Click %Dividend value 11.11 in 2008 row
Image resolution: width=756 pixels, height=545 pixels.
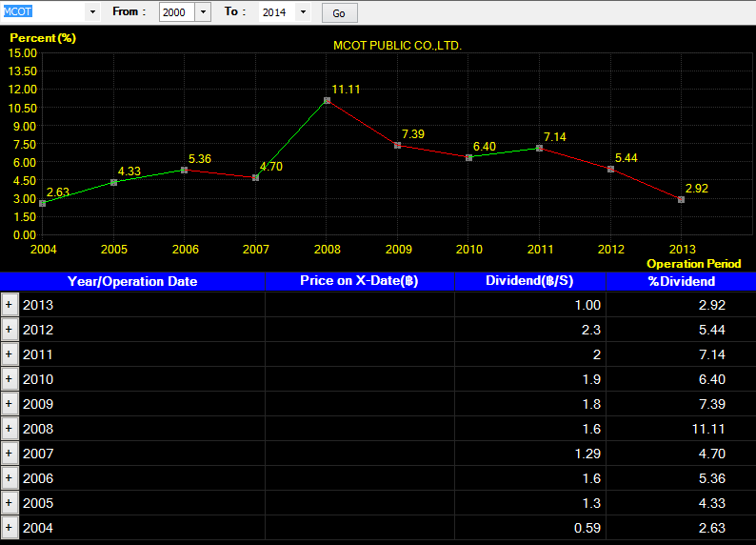[x=708, y=429]
